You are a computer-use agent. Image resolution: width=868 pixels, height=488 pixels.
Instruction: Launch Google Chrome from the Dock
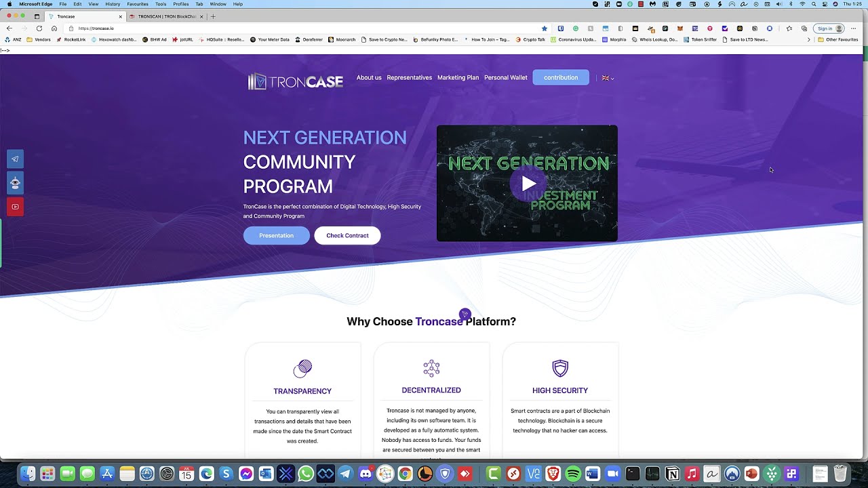(405, 474)
